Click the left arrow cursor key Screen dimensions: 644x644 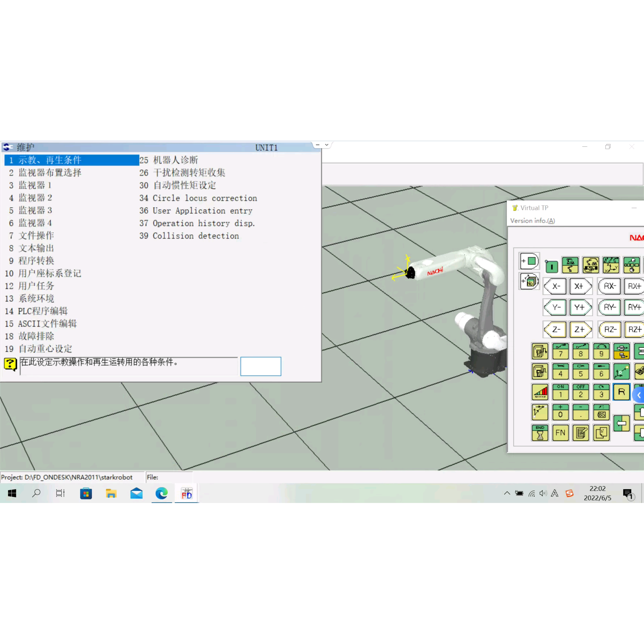tap(621, 423)
